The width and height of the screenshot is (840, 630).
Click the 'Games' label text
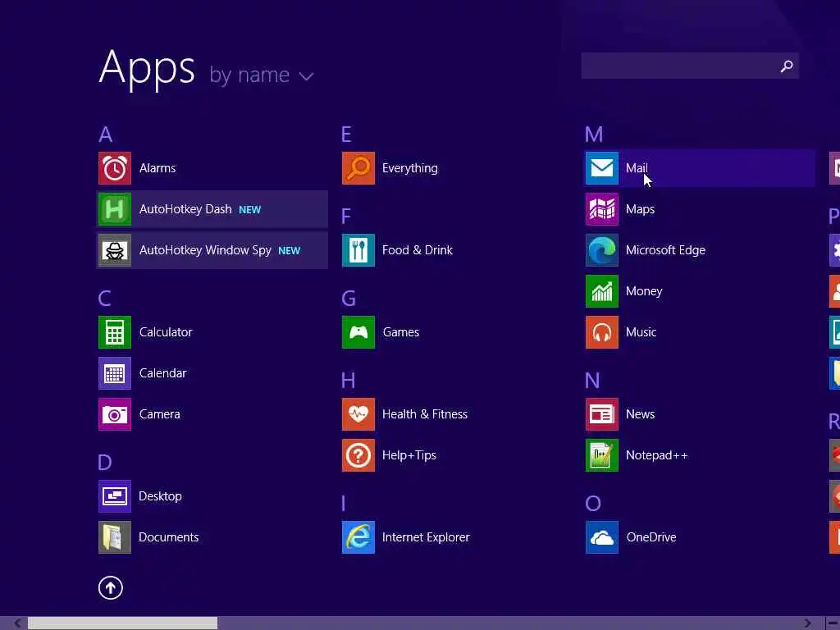tap(401, 332)
